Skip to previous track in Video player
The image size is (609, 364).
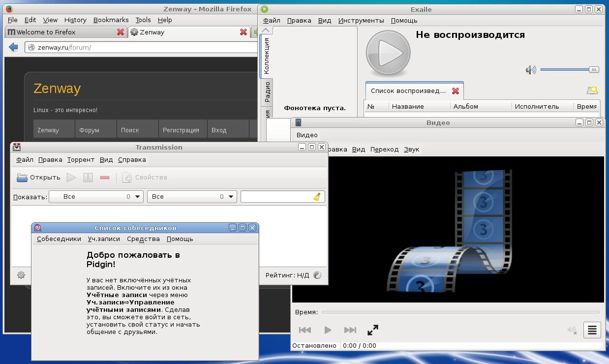point(305,330)
